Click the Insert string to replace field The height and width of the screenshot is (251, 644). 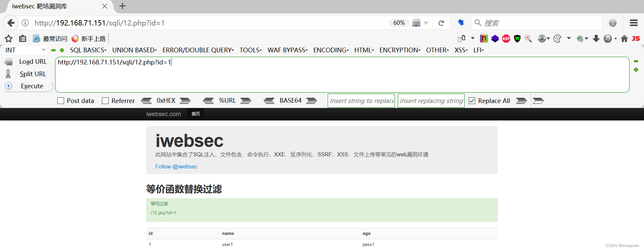[x=361, y=101]
